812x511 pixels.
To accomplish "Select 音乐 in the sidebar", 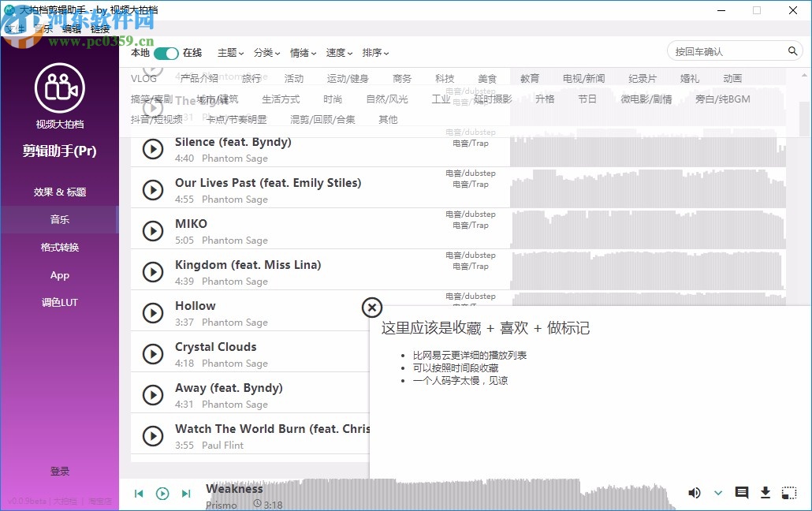I will point(60,220).
